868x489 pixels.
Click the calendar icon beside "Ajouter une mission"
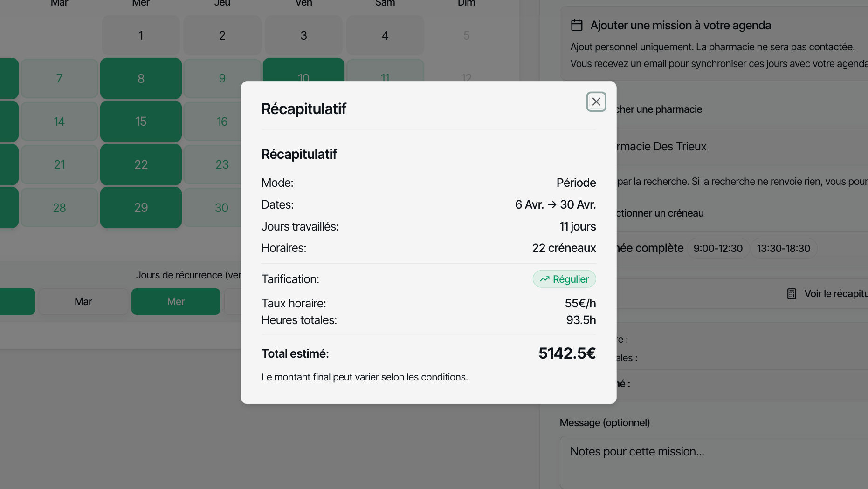click(x=577, y=25)
